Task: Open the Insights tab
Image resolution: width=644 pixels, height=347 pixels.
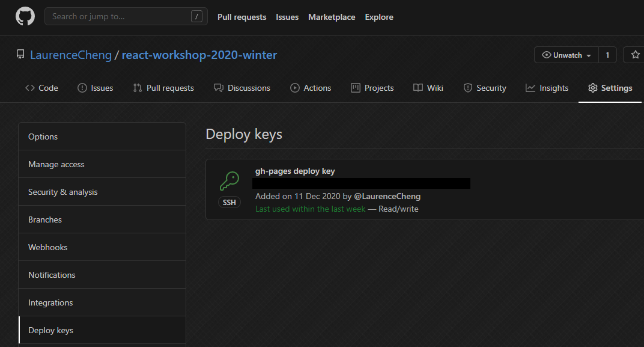Action: point(547,88)
